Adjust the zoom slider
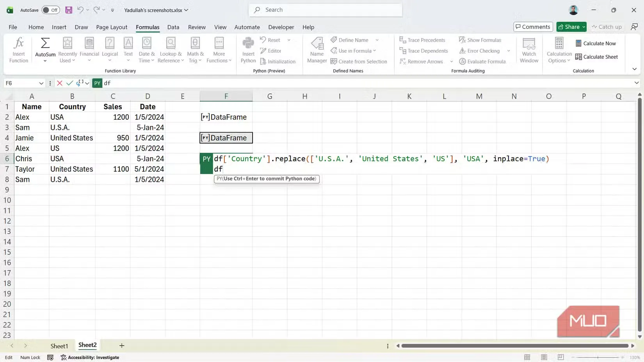Screen dimensions: 644x362 pos(597,357)
